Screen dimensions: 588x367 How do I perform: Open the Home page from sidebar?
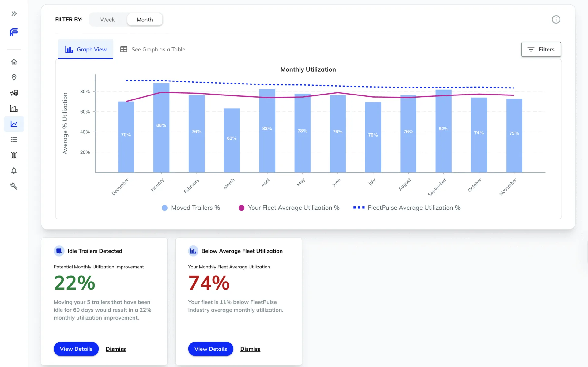click(14, 62)
